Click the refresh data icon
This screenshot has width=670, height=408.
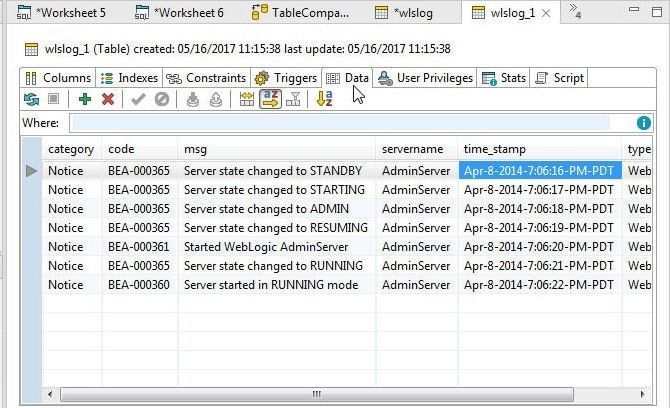pos(31,100)
